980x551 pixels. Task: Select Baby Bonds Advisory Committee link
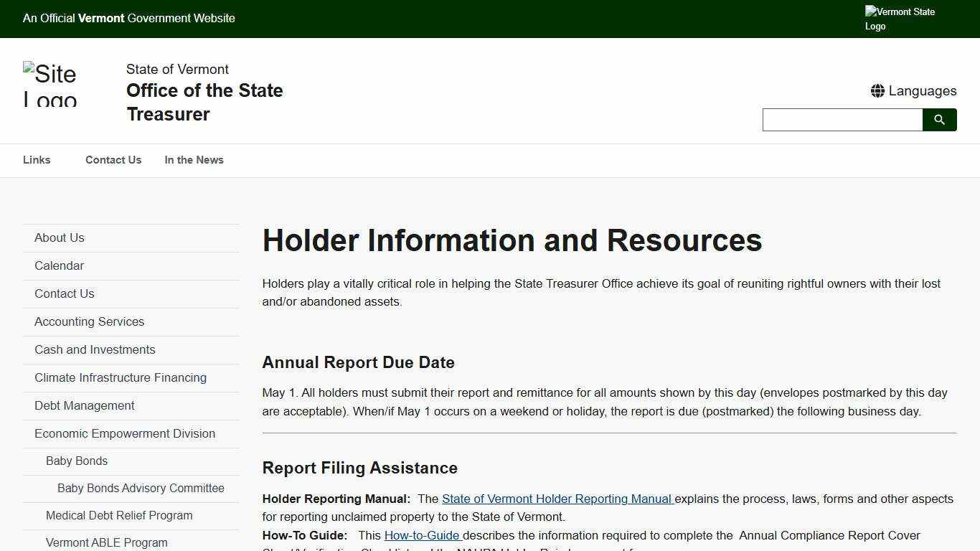tap(141, 488)
